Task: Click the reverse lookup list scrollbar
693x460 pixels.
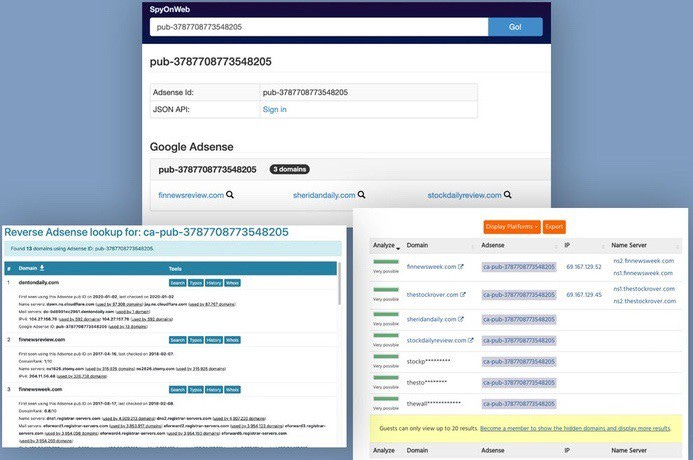Action: click(339, 285)
